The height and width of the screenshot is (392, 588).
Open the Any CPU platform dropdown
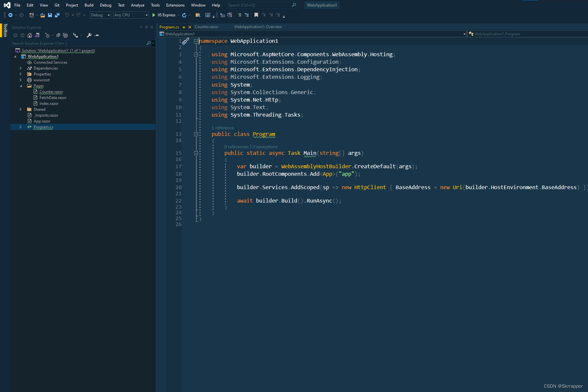131,15
